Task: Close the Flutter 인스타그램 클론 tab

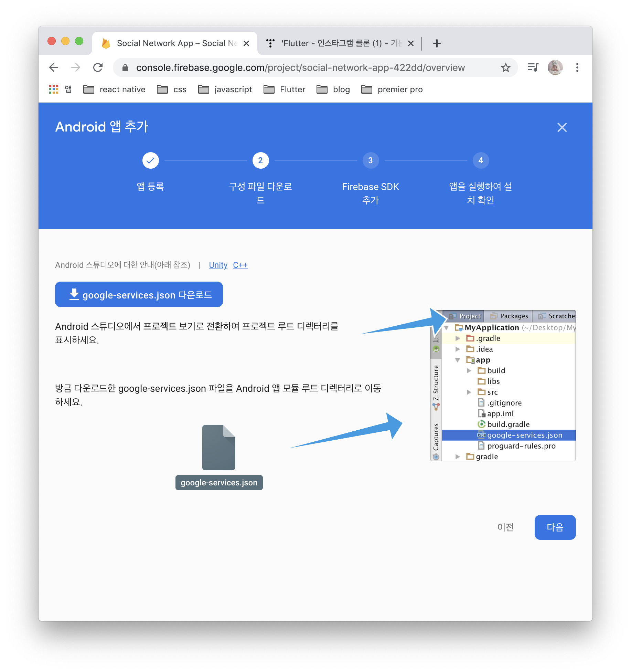Action: (x=411, y=43)
